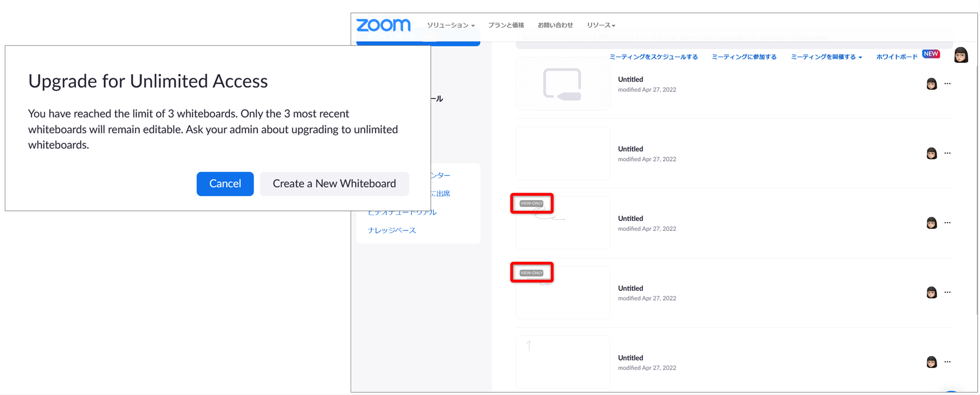
Task: Click the VIEW-ONLY badge on third whiteboard
Action: (x=531, y=203)
